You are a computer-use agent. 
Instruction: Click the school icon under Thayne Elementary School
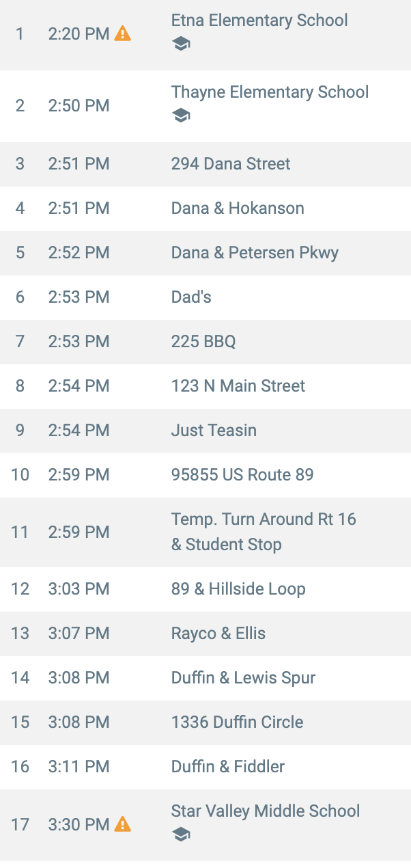(181, 116)
